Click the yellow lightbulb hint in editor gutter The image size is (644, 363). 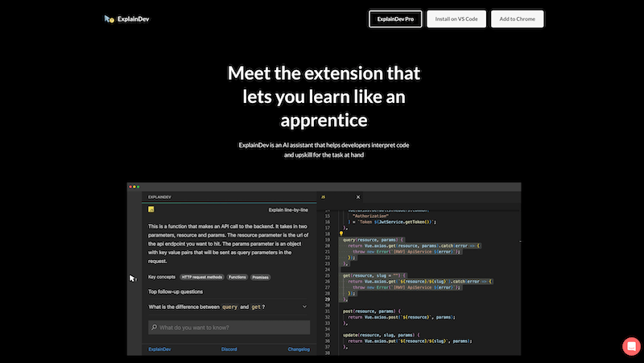click(x=341, y=233)
